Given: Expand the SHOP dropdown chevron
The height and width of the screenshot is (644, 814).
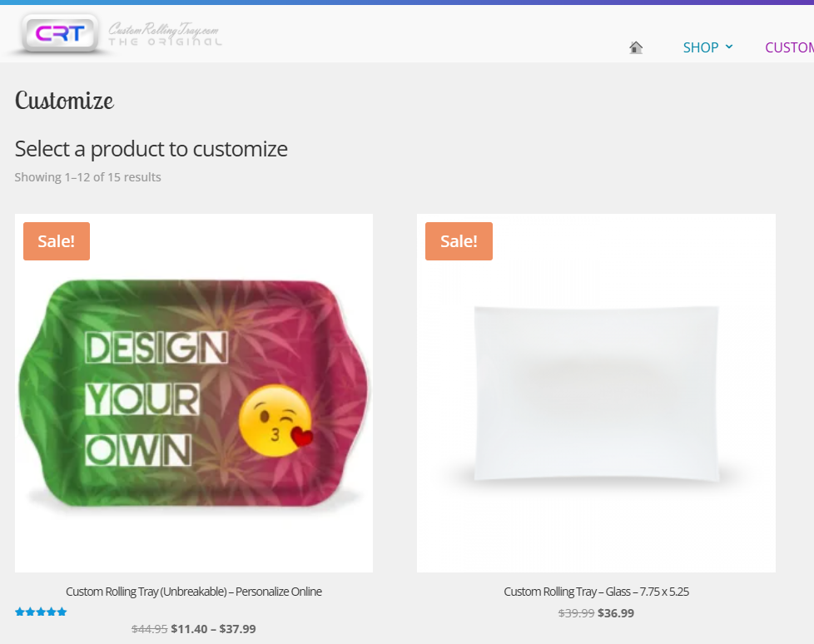Looking at the screenshot, I should tap(729, 47).
